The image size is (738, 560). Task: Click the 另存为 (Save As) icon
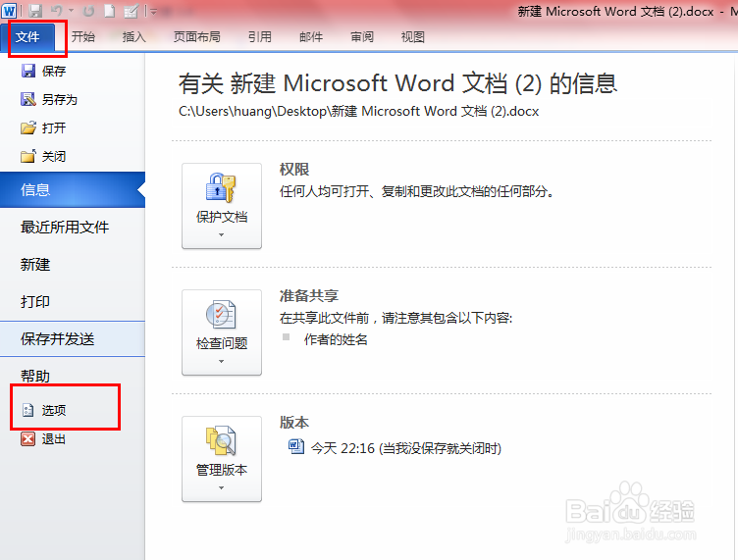point(28,99)
